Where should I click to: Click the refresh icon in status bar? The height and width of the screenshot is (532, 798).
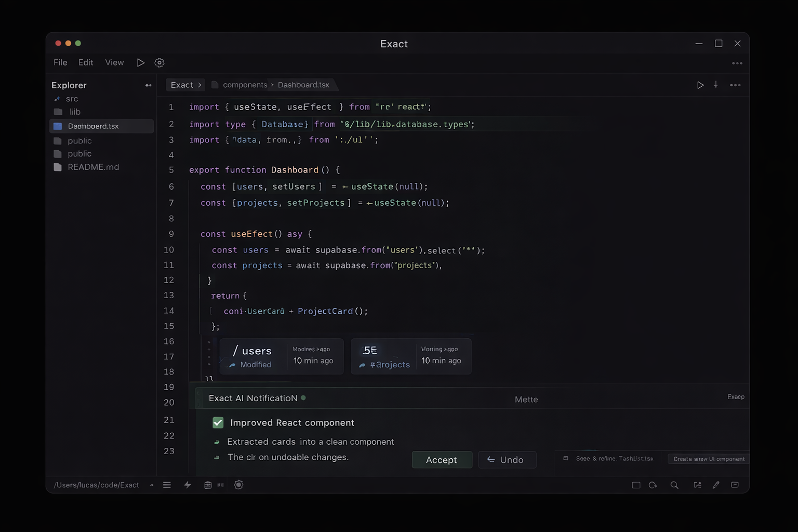pos(653,485)
